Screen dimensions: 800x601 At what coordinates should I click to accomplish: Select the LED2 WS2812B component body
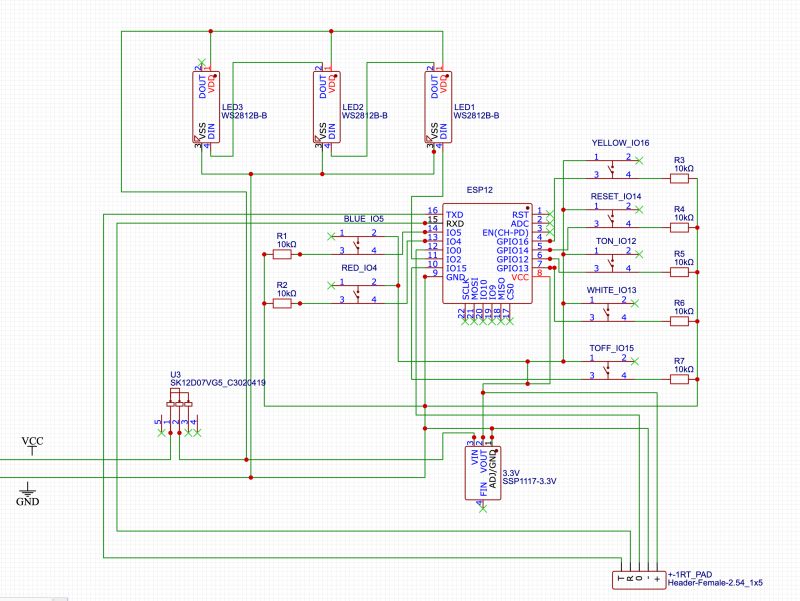pyautogui.click(x=327, y=107)
